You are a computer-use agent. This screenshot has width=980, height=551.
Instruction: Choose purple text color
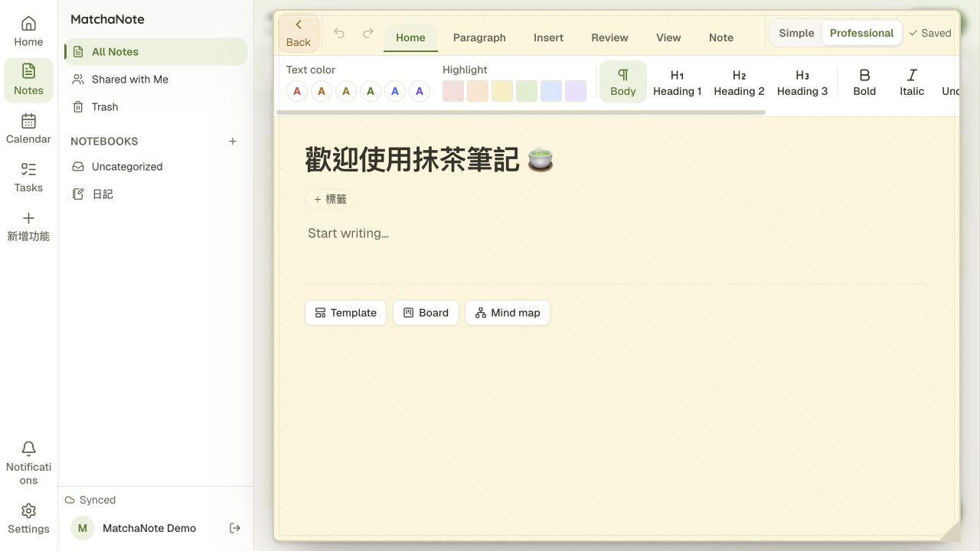coord(420,91)
